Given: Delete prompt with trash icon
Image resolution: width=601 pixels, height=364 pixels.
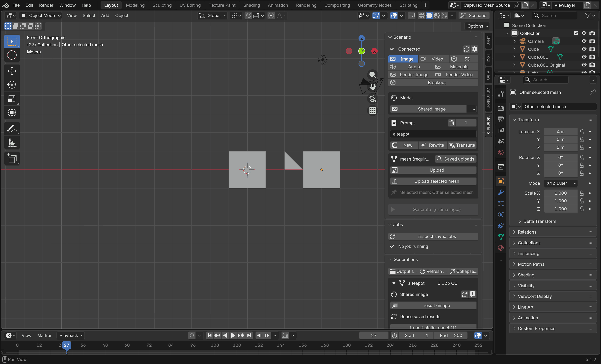Looking at the screenshot, I should pos(452,123).
